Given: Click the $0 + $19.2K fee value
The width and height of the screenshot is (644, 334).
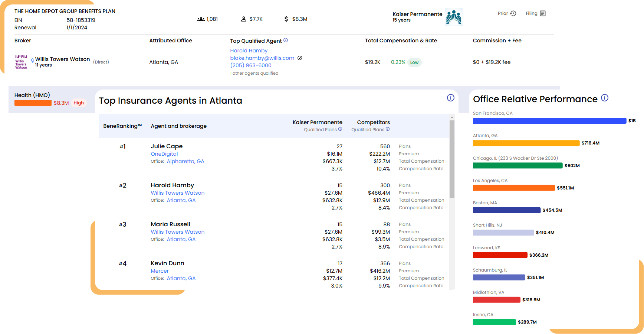Looking at the screenshot, I should tap(492, 62).
